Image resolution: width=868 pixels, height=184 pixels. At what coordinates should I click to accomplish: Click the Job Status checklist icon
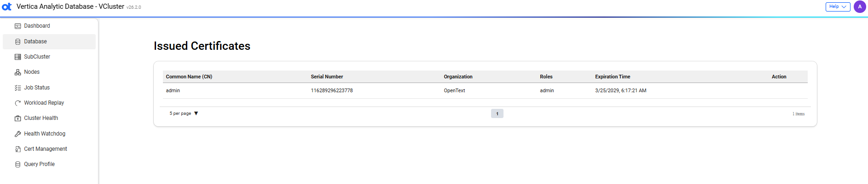pyautogui.click(x=18, y=88)
